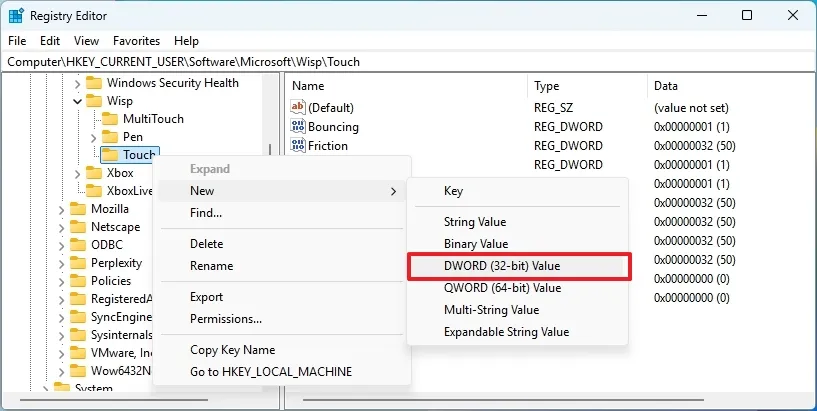Open the Favorites menu
The width and height of the screenshot is (817, 411).
click(136, 41)
